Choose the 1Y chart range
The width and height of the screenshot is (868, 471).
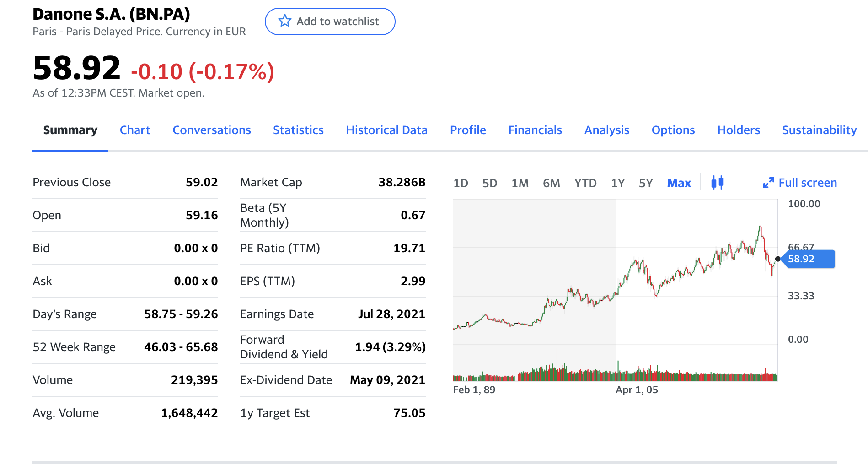pyautogui.click(x=618, y=183)
